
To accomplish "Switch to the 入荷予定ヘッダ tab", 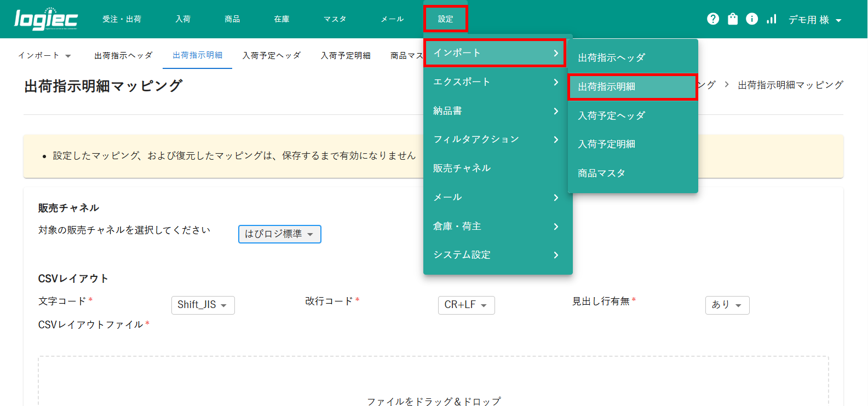I will tap(272, 55).
